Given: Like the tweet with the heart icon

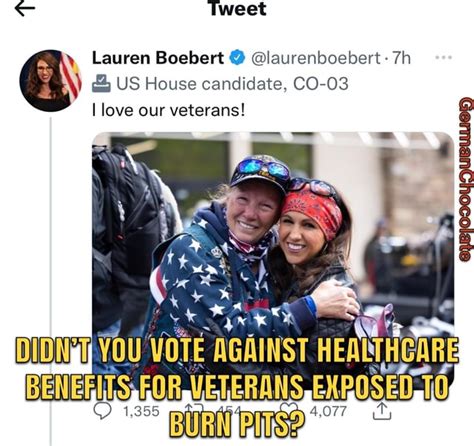Looking at the screenshot, I should 289,408.
